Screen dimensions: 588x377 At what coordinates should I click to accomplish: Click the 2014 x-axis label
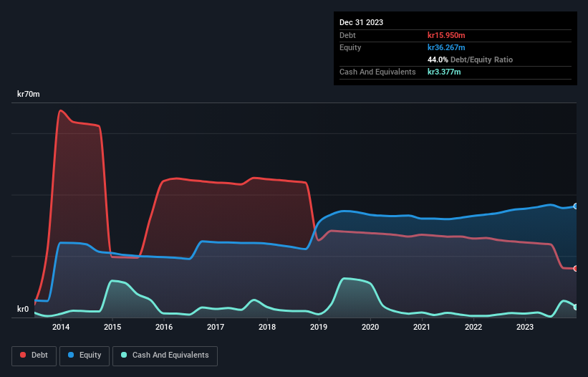point(61,327)
